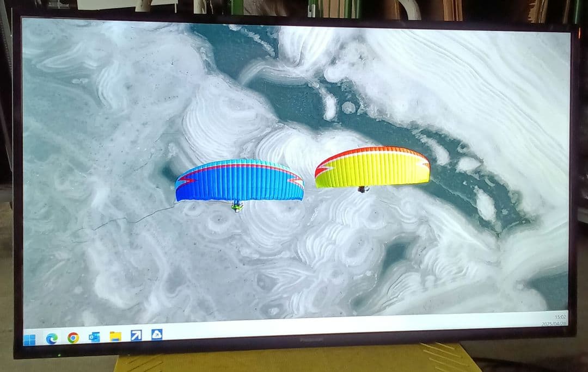This screenshot has height=372, width=588.
Task: Click the Windows logo Start icon
Action: [x=30, y=337]
